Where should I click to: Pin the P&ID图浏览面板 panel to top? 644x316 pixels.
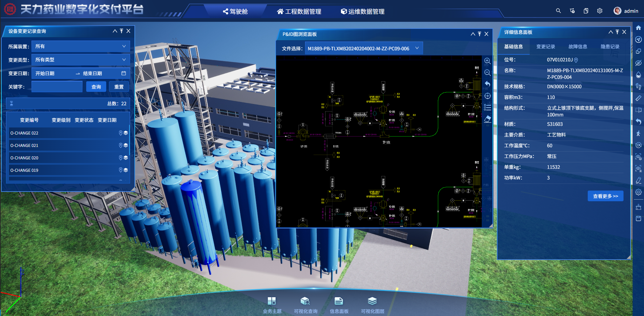[480, 34]
